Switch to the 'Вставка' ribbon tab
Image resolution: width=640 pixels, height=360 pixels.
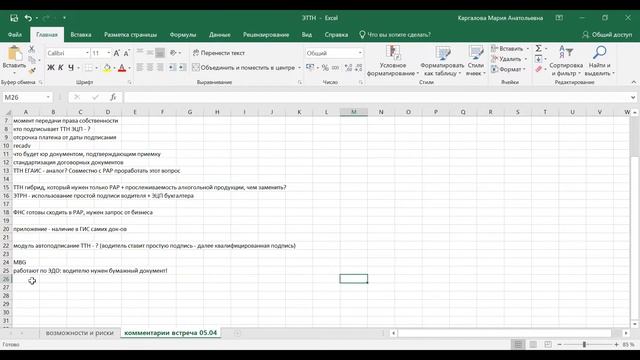tap(81, 35)
